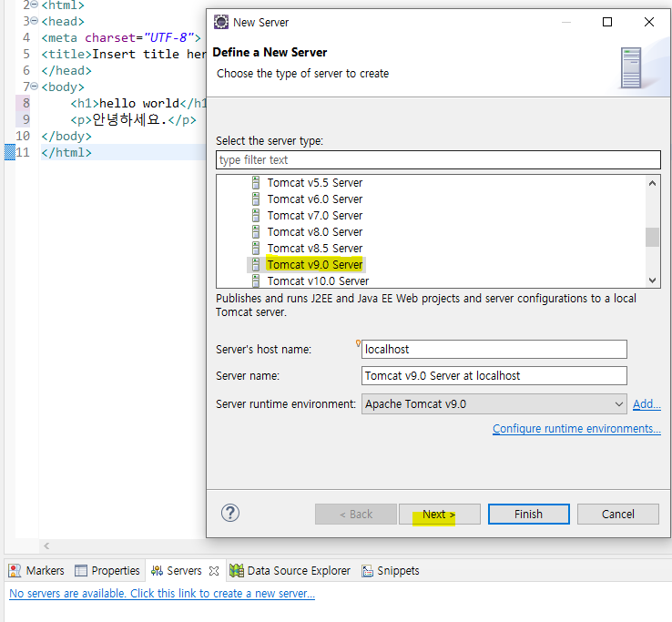Click the Tomcat v6.0 server icon
Screen dimensions: 672x622
256,199
